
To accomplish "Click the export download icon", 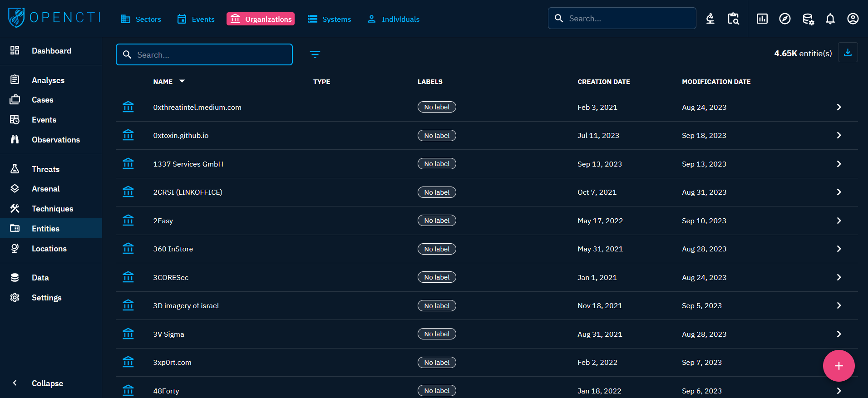I will tap(847, 53).
